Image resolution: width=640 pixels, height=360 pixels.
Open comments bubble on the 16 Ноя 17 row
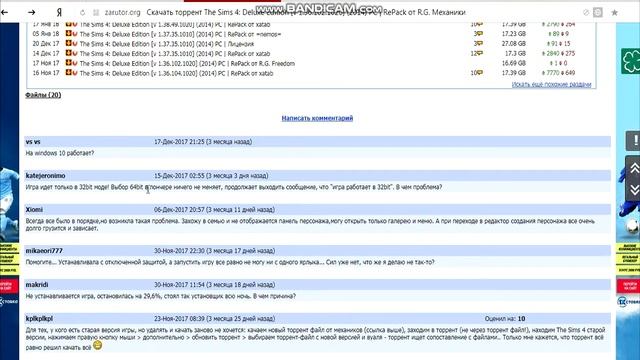(x=480, y=73)
